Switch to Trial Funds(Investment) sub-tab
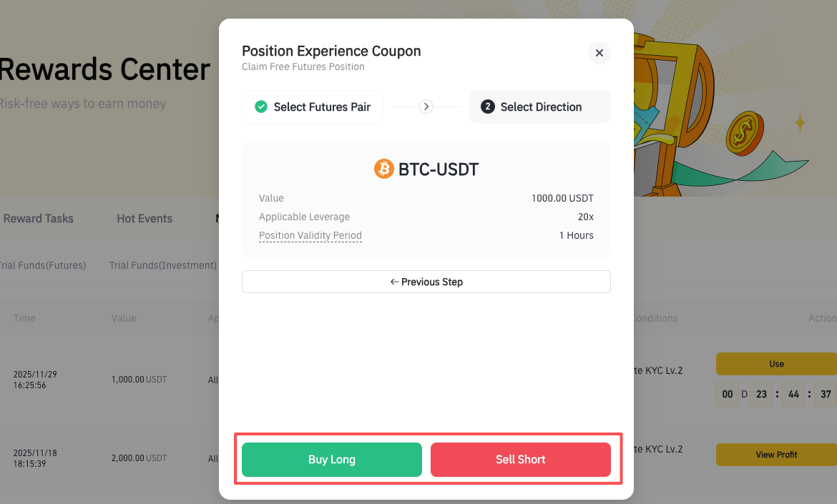The image size is (837, 504). [163, 265]
